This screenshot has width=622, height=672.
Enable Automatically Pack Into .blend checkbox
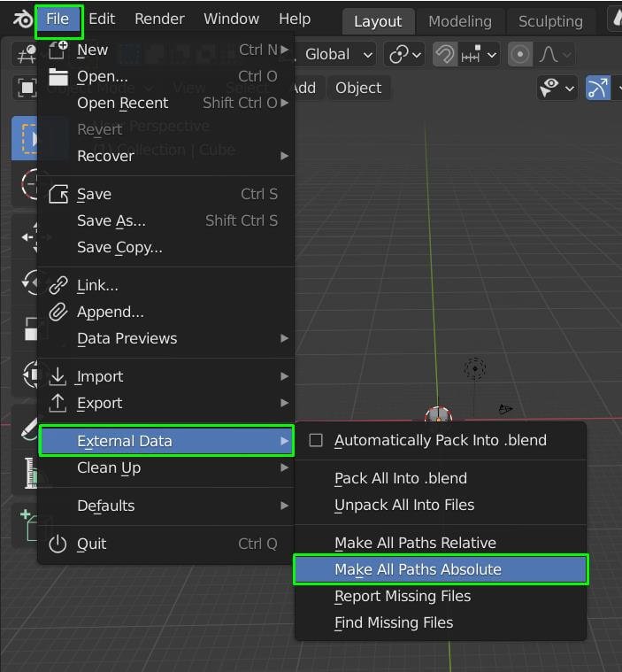316,440
